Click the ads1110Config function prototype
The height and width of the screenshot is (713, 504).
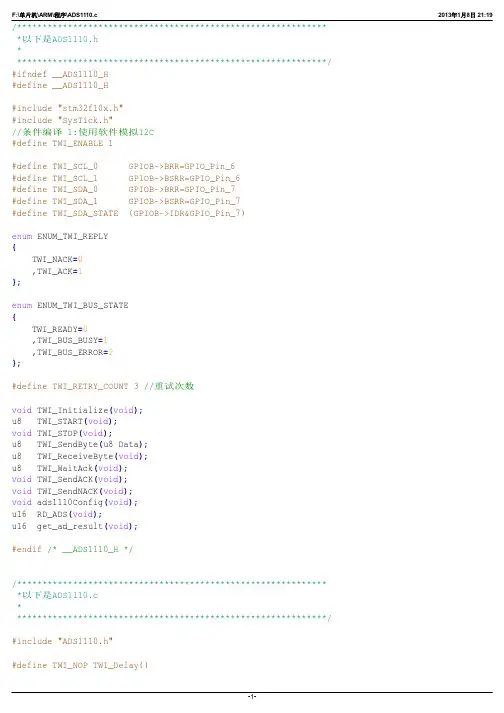(75, 502)
